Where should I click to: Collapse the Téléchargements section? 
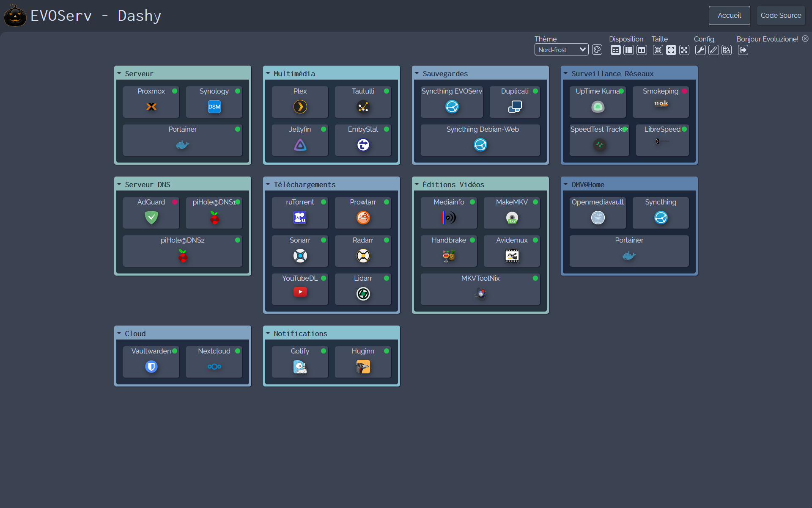(268, 184)
